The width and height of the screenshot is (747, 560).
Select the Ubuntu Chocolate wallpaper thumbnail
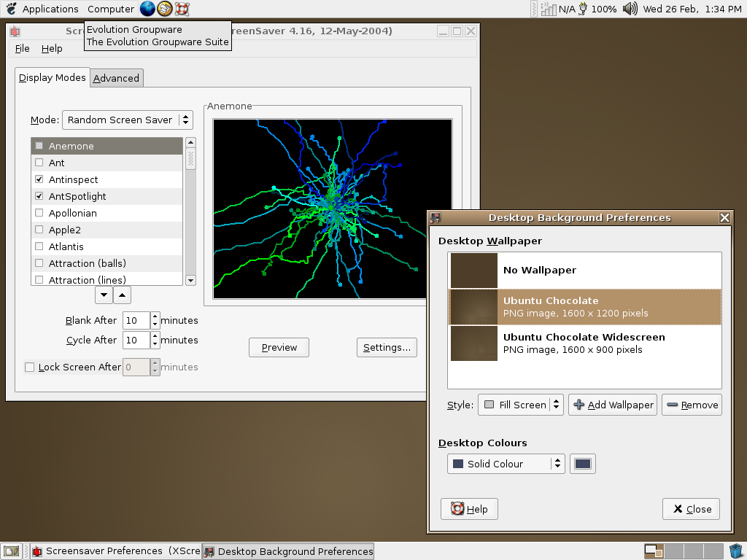point(474,307)
